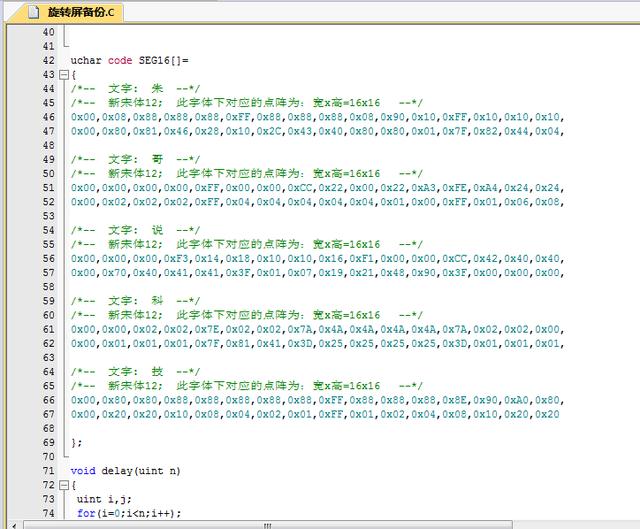The height and width of the screenshot is (529, 640).
Task: Click the comment '文字: 朱' on line 44
Action: point(136,89)
